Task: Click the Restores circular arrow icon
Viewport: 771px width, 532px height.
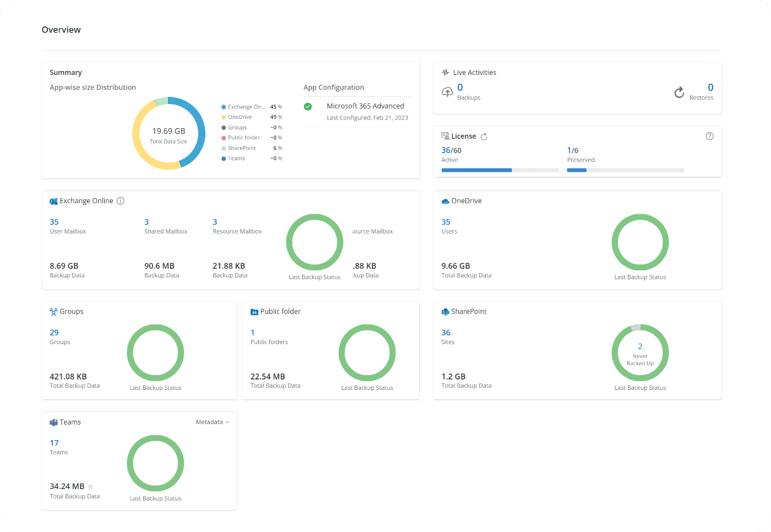Action: tap(679, 92)
